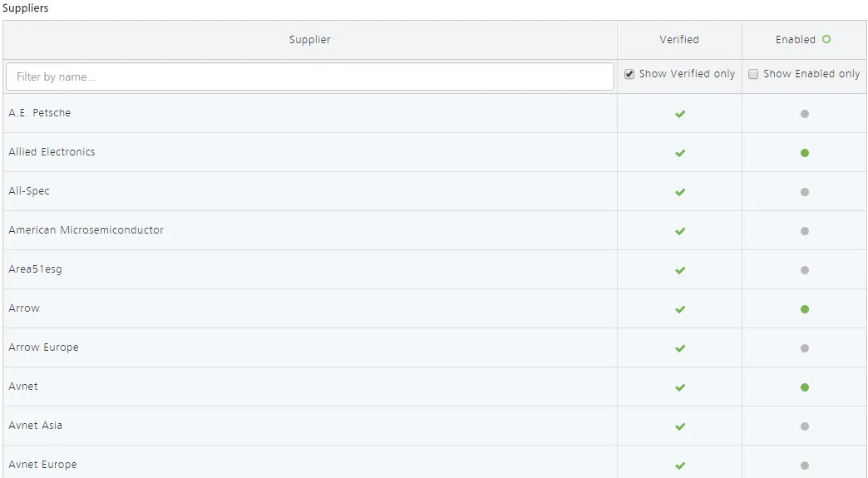Click the verified checkmark for Allied Electronics
The width and height of the screenshot is (868, 478).
[680, 153]
